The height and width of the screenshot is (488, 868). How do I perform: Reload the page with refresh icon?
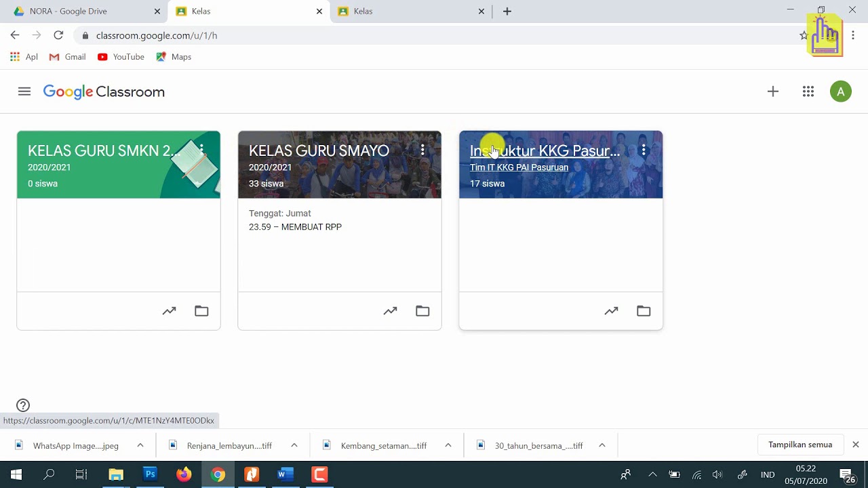(58, 35)
